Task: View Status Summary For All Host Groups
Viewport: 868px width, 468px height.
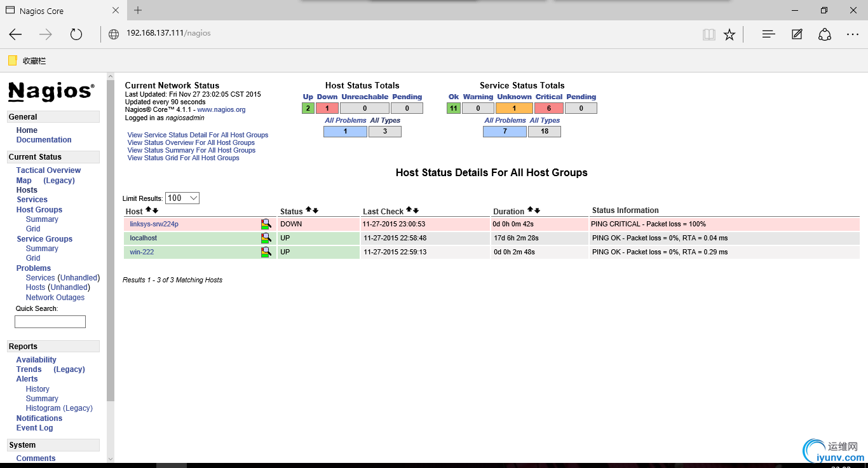Action: click(x=191, y=150)
